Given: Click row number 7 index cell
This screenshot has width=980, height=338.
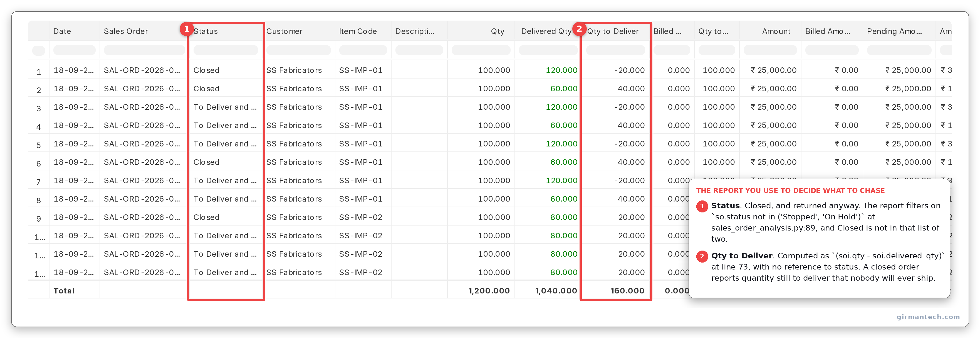Looking at the screenshot, I should pyautogui.click(x=38, y=182).
